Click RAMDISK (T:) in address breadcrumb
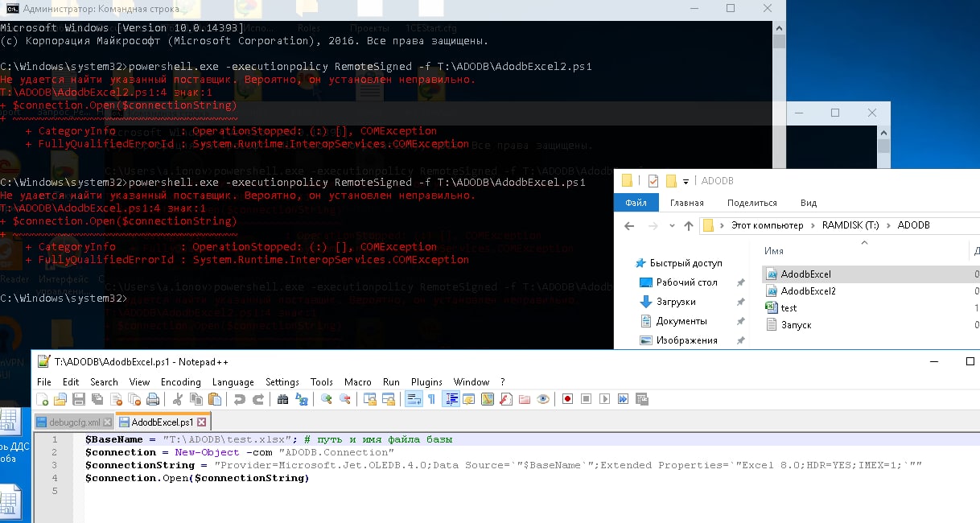The width and height of the screenshot is (980, 523). [851, 225]
